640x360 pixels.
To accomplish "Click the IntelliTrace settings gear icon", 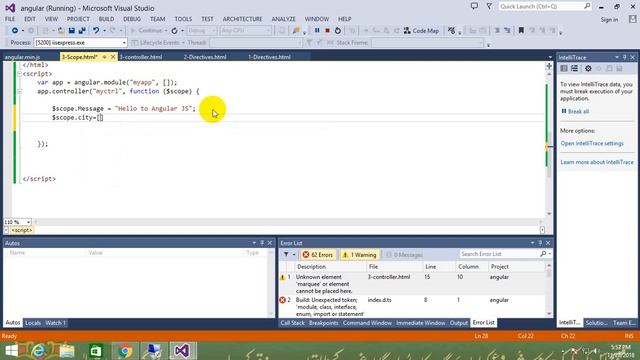I will [x=588, y=69].
